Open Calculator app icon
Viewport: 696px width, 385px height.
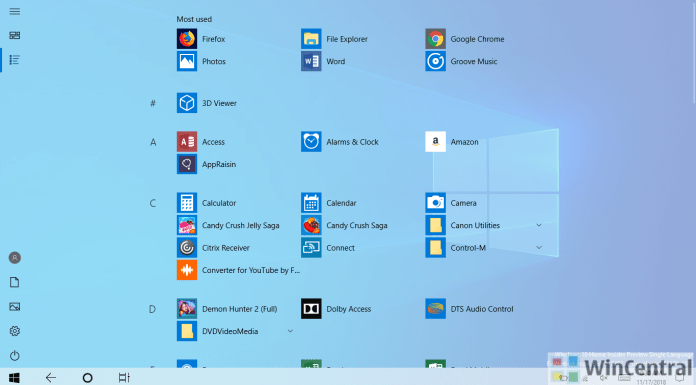click(x=187, y=203)
